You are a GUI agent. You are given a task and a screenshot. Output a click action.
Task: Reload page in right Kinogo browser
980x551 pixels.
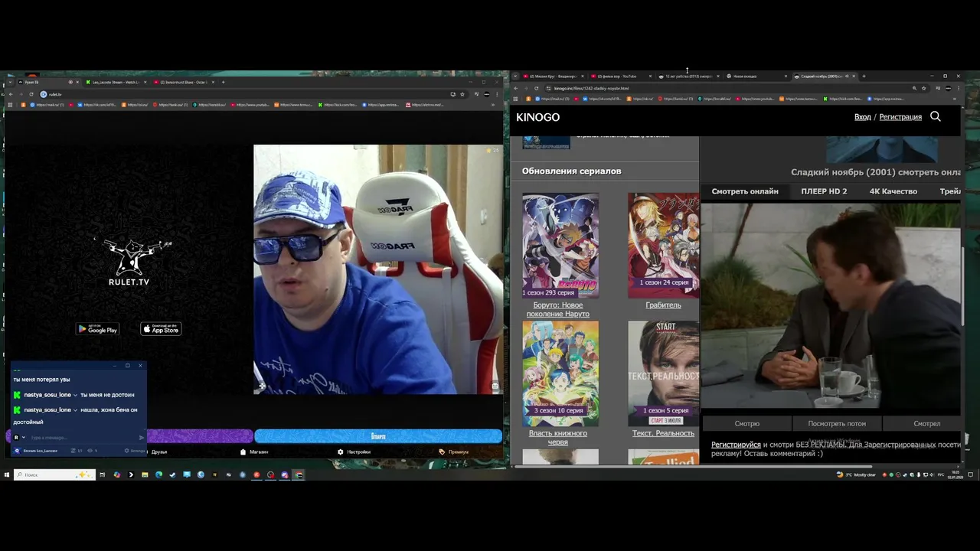536,88
